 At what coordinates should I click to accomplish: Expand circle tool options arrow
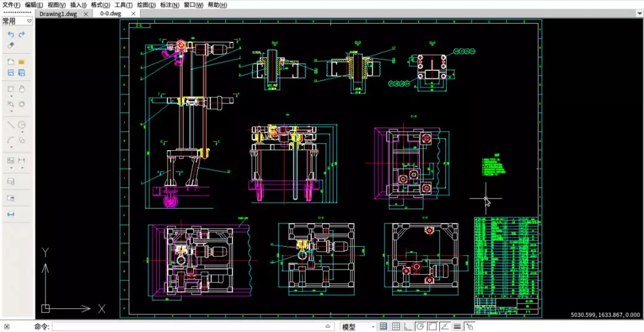point(22,132)
